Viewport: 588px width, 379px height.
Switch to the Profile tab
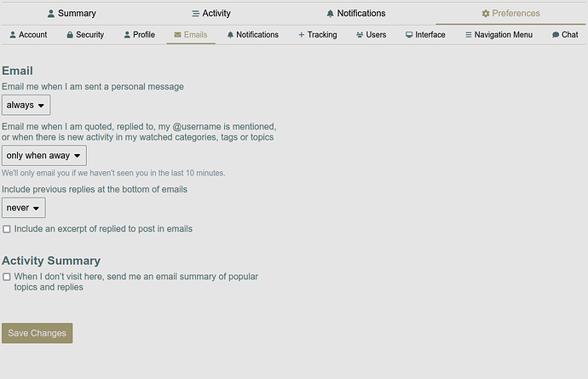coord(139,35)
